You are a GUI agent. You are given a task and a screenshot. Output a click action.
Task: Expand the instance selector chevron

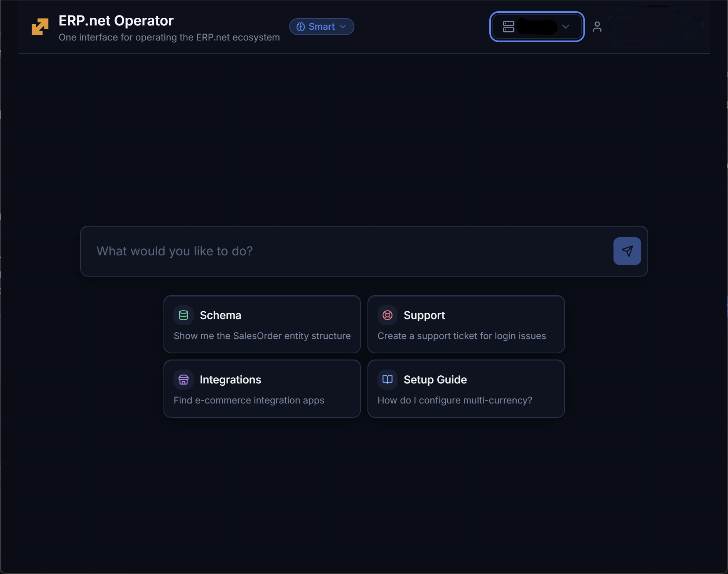(x=566, y=27)
